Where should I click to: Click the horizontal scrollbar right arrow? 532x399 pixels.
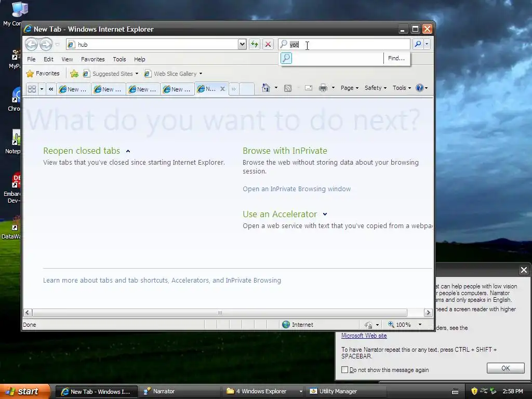pyautogui.click(x=428, y=312)
